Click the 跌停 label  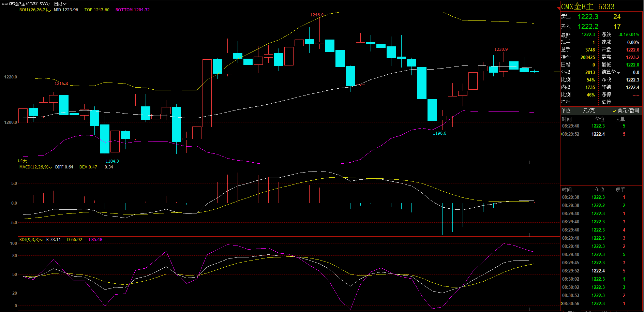606,102
